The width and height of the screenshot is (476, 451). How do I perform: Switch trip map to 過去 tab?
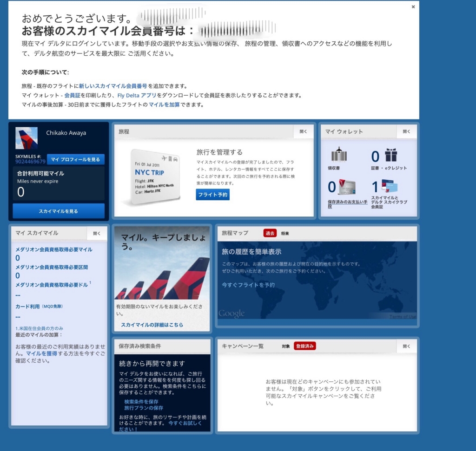pos(270,233)
